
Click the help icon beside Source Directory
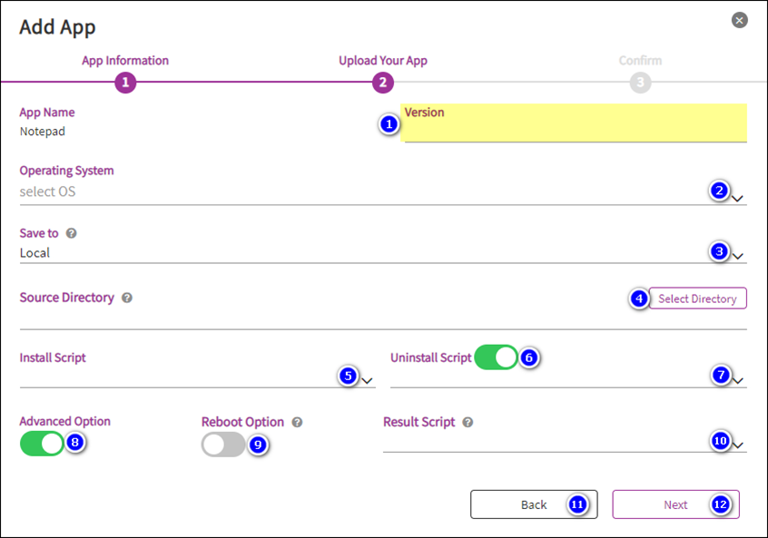click(127, 298)
